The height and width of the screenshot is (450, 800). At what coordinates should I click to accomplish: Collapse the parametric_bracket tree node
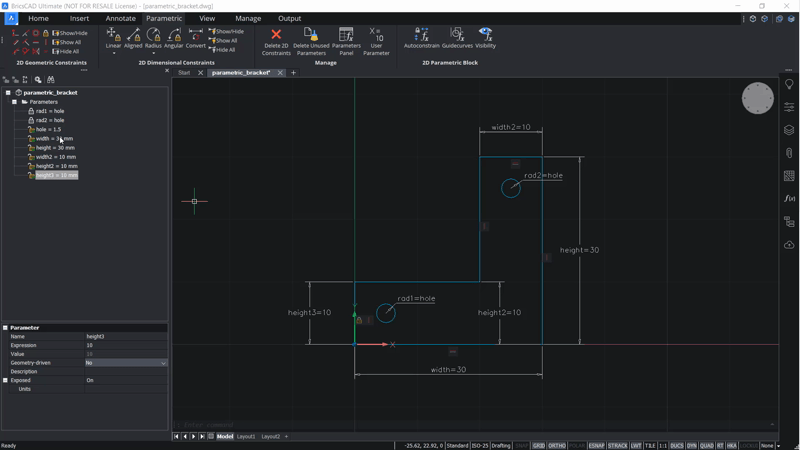coord(8,93)
